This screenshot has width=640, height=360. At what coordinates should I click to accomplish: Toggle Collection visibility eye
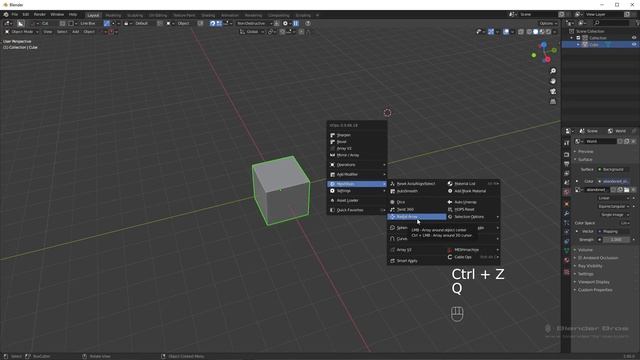634,38
